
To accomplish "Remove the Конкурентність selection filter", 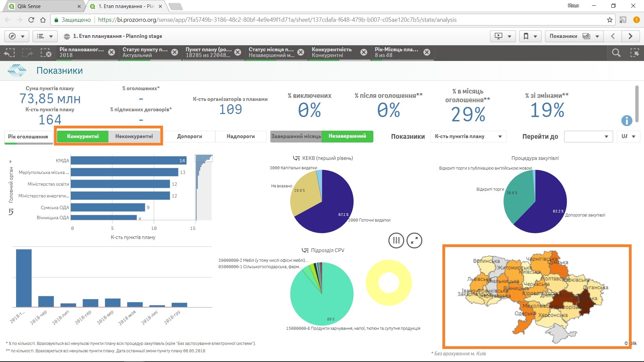I will (x=364, y=52).
